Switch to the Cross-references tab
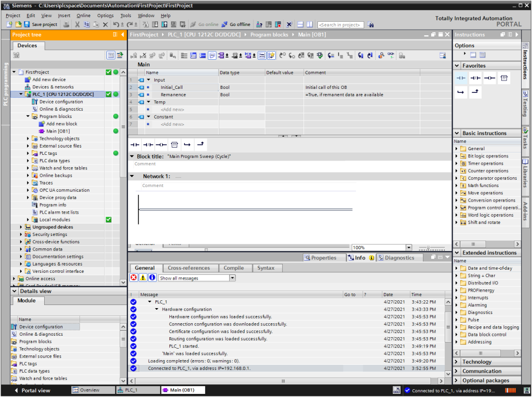The height and width of the screenshot is (397, 532). coord(189,268)
